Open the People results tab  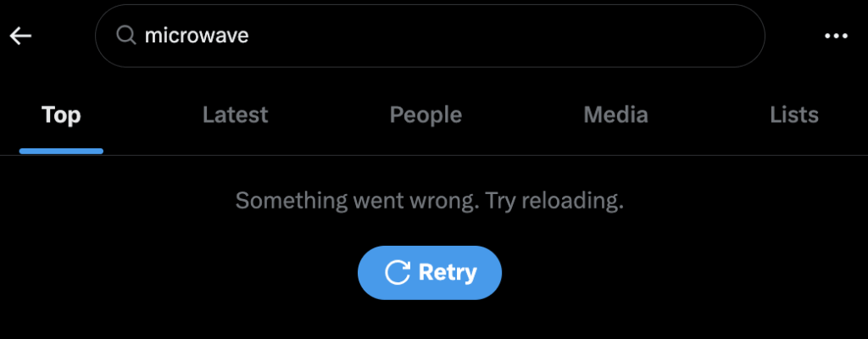pos(426,114)
